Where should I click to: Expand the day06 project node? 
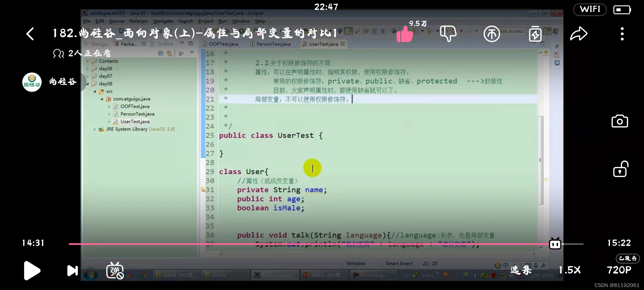pyautogui.click(x=87, y=69)
